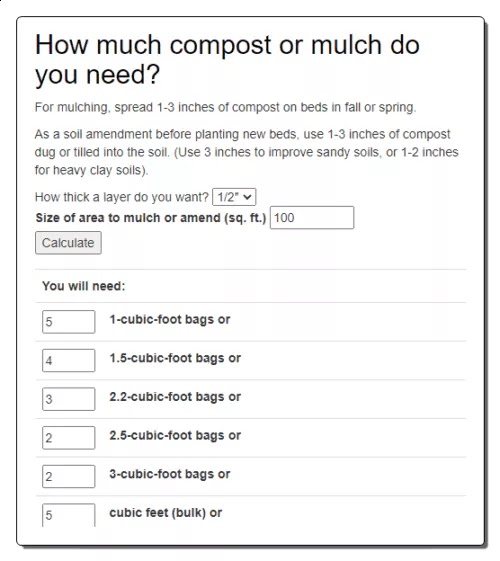Select the cubic feet bulk result field
This screenshot has height=561, width=500.
[x=69, y=515]
